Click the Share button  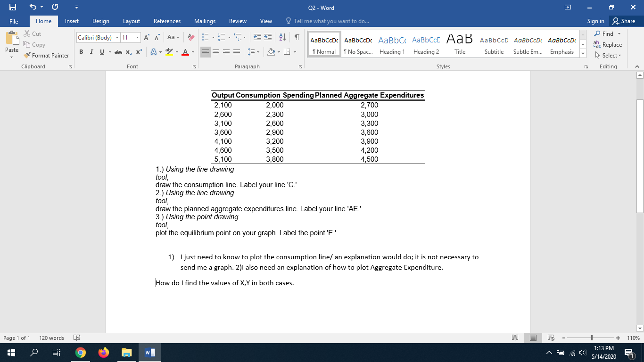625,21
